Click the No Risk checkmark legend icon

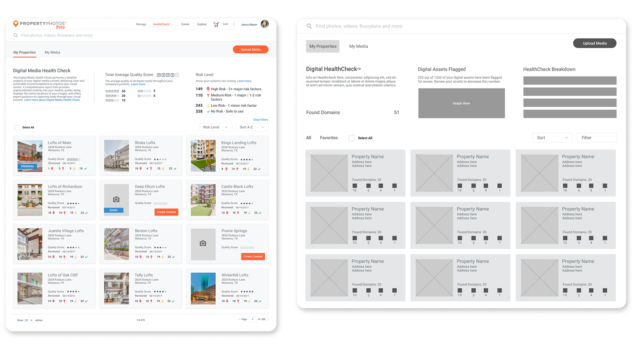[208, 111]
